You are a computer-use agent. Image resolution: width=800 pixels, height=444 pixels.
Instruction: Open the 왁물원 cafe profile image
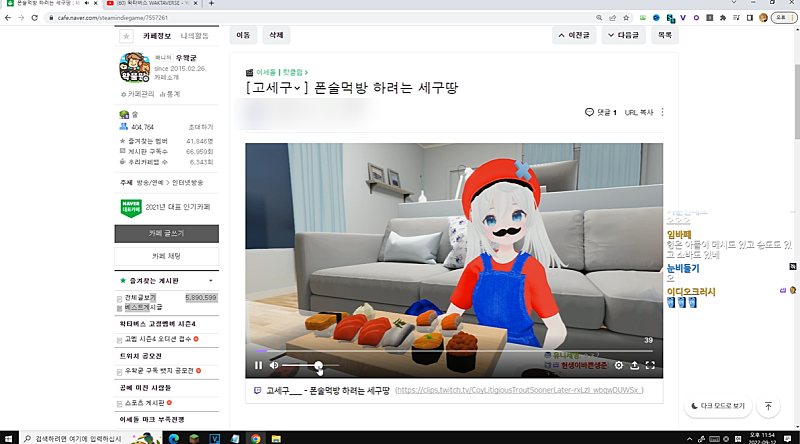pos(134,67)
